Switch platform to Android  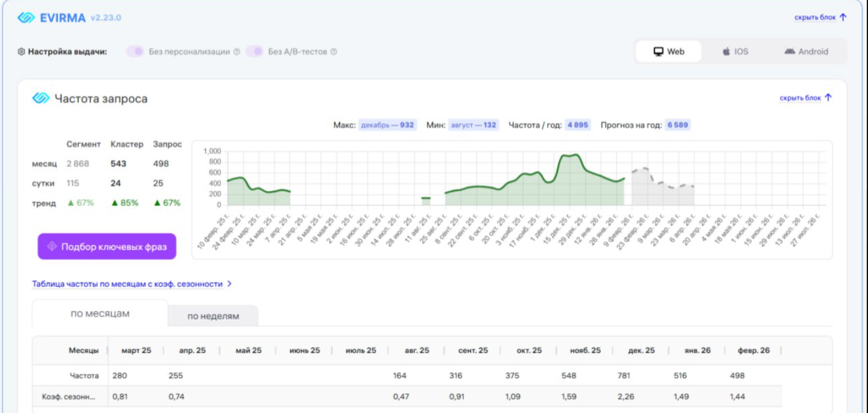(806, 52)
